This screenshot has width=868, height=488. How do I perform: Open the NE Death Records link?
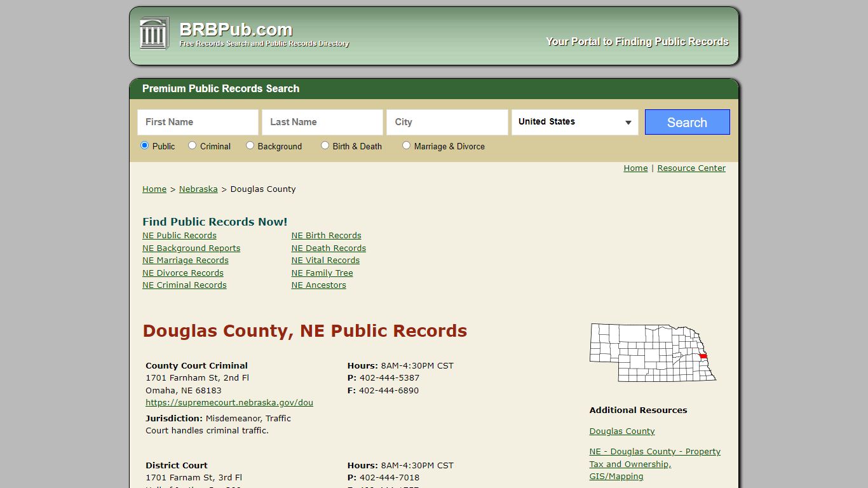(329, 248)
